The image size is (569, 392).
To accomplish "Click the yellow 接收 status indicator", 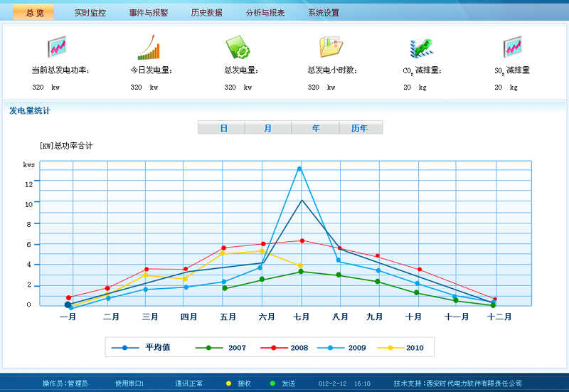I will click(x=229, y=383).
